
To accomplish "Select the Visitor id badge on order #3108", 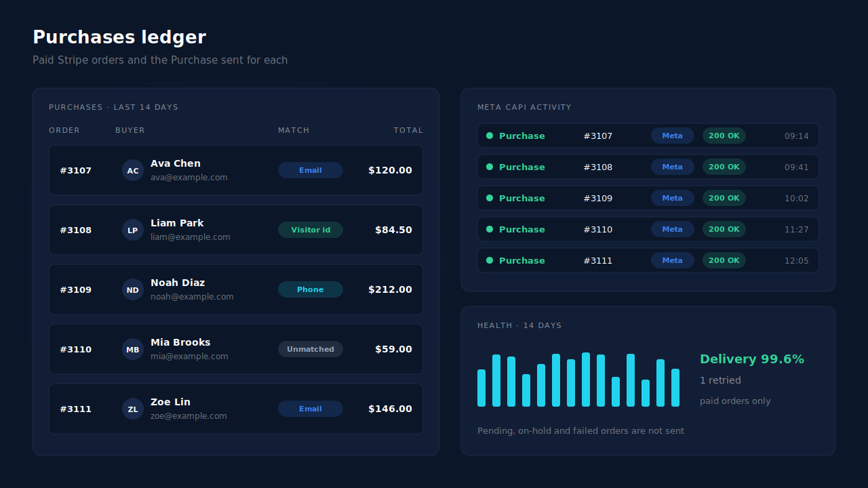I will point(311,230).
